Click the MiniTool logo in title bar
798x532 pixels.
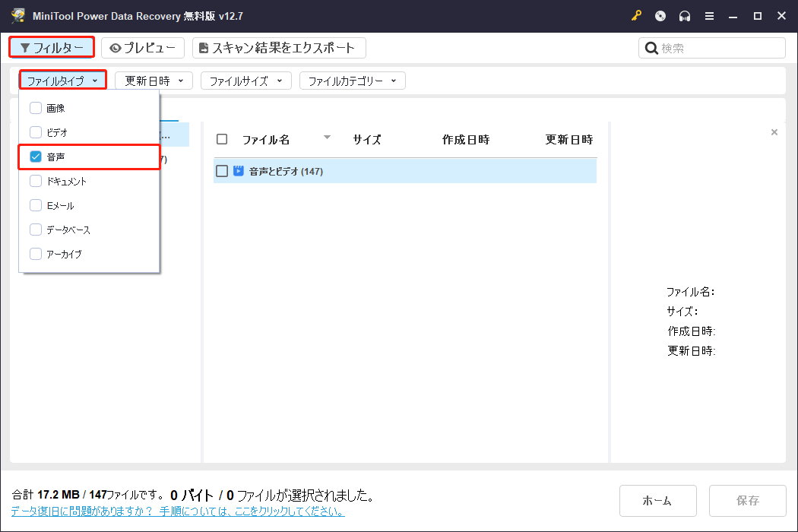pyautogui.click(x=17, y=15)
